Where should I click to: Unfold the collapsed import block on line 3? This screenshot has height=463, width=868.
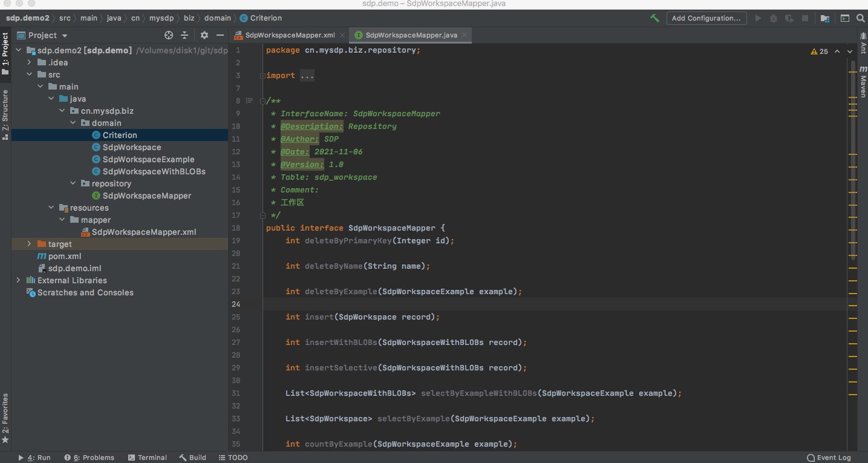[263, 76]
